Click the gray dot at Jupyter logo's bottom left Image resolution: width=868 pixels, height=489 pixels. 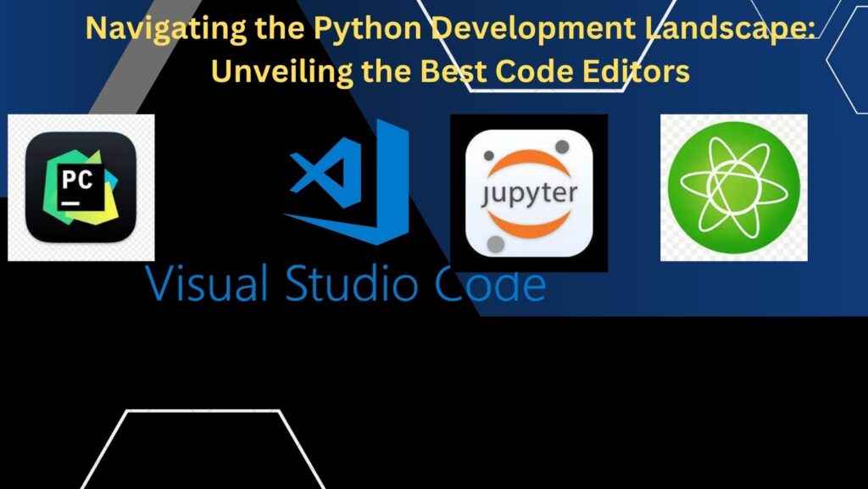coord(497,243)
